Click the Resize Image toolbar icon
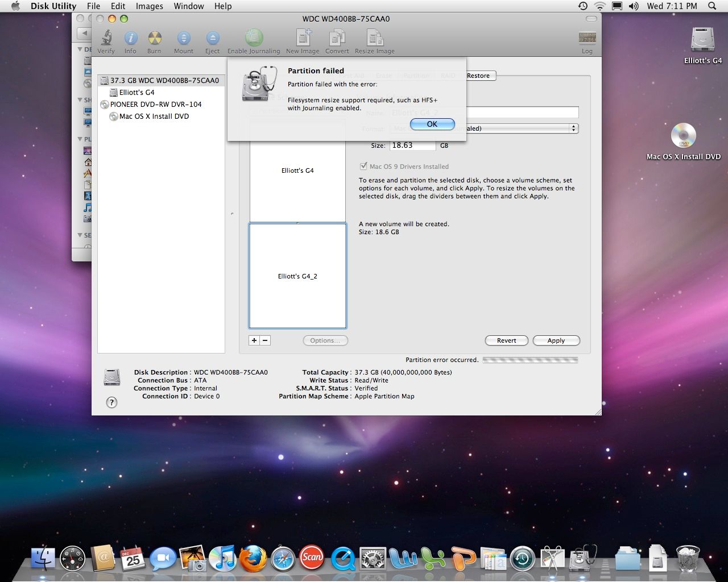The image size is (728, 582). (x=374, y=38)
